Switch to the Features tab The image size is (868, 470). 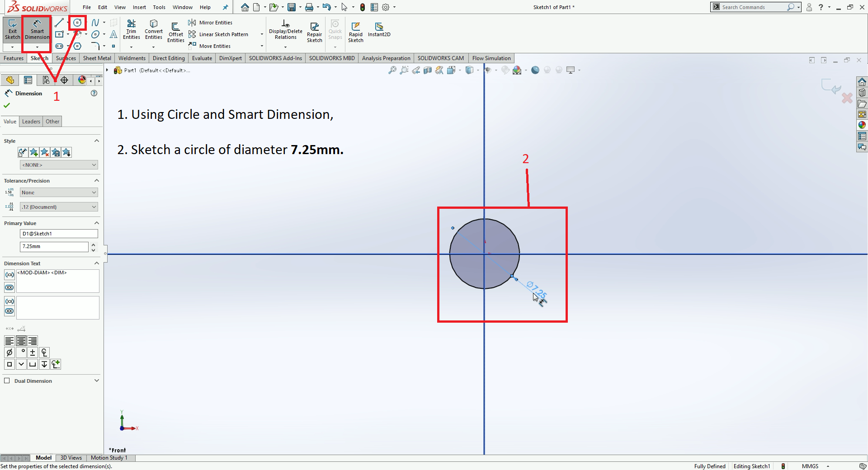pyautogui.click(x=14, y=58)
